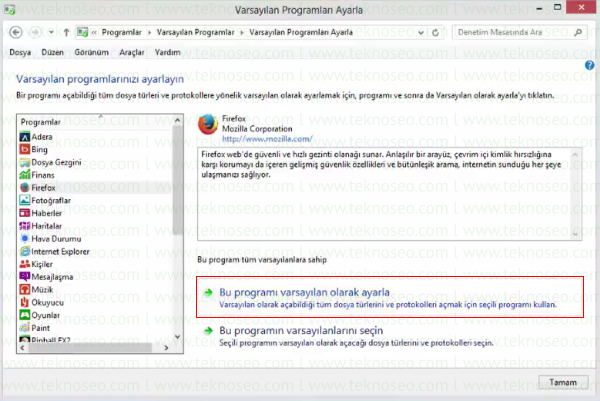Click the Varsayılan Programlar breadcrumb
600x401 pixels.
click(x=195, y=33)
